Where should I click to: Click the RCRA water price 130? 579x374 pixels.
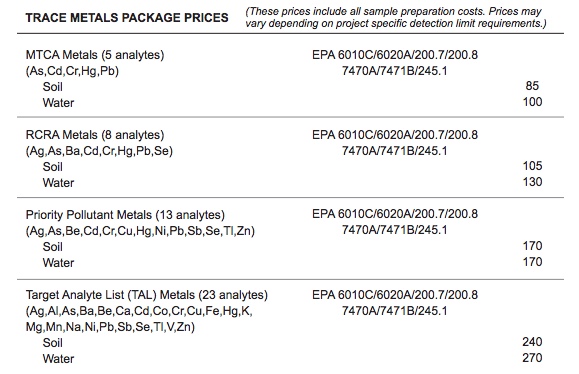coord(532,182)
